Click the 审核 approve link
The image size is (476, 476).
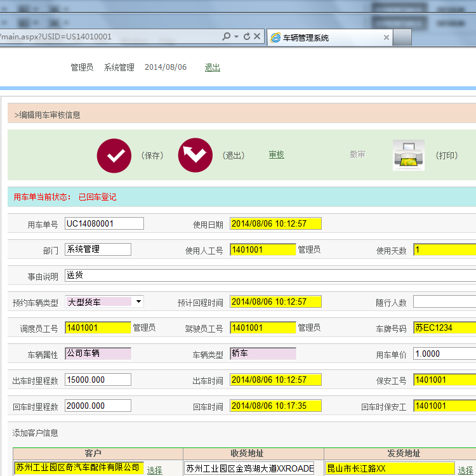click(x=277, y=155)
